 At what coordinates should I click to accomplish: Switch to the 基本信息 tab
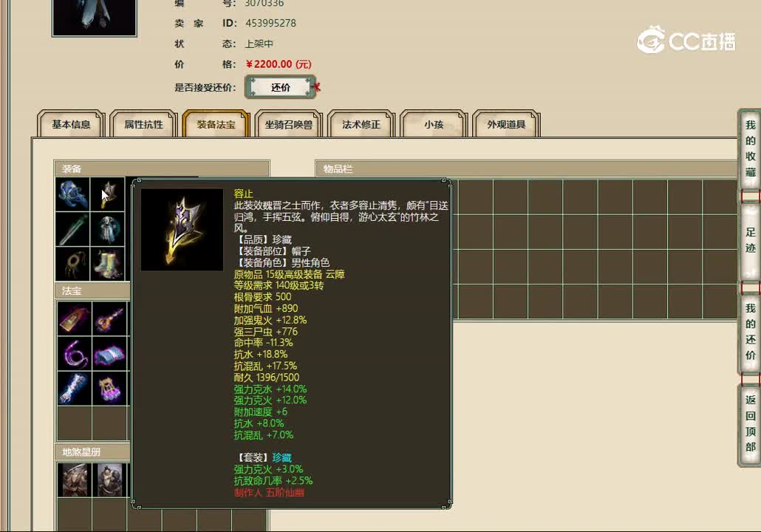(x=70, y=125)
